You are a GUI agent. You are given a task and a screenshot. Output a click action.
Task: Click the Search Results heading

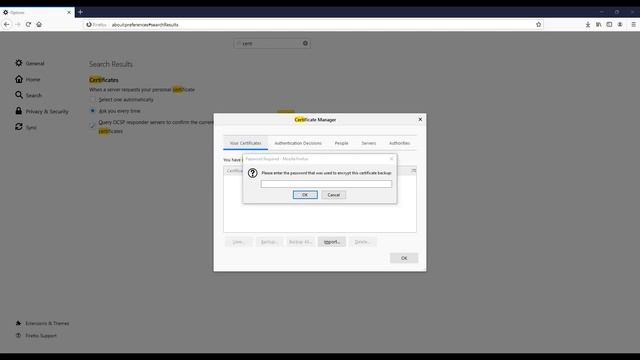click(x=111, y=64)
